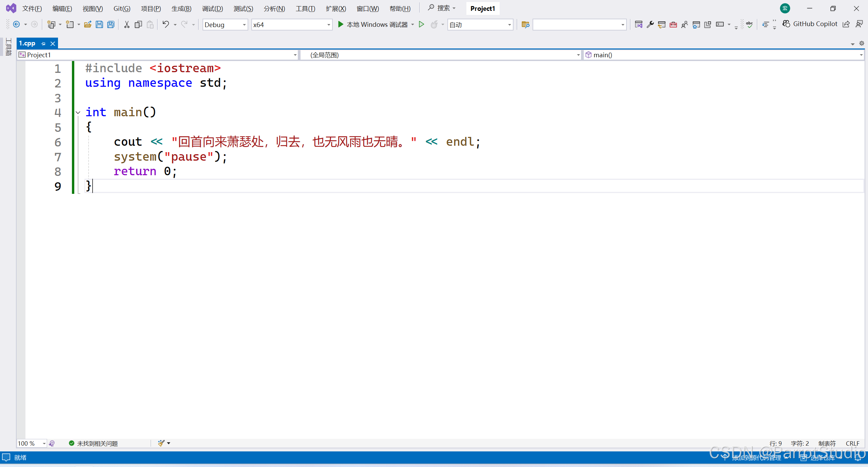Open the red Toolbox icon
This screenshot has width=868, height=467.
(673, 24)
